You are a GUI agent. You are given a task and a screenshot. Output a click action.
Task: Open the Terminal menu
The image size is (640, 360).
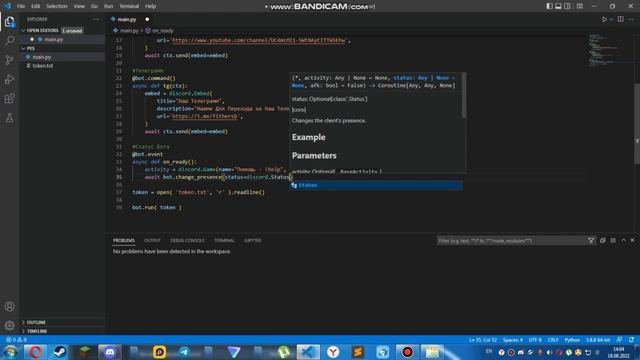129,6
